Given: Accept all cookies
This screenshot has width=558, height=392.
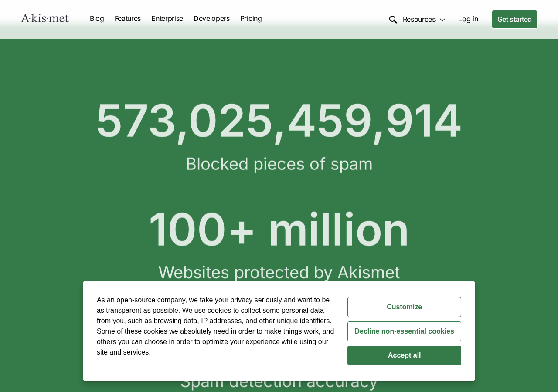Looking at the screenshot, I should (404, 355).
